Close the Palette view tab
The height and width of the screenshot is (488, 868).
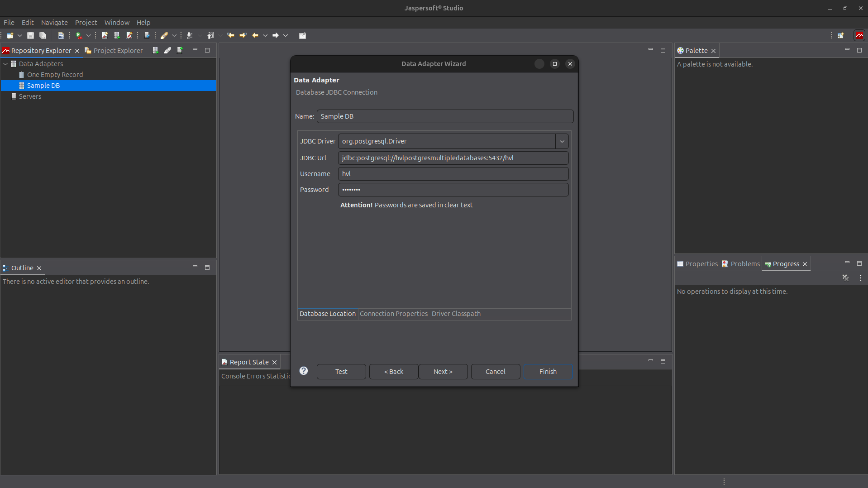714,51
